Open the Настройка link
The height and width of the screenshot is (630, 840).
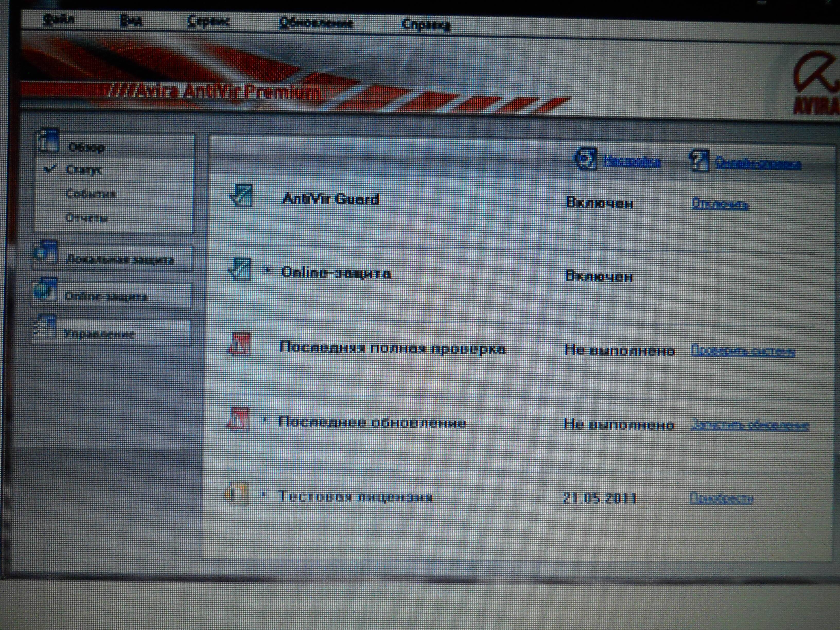(632, 162)
